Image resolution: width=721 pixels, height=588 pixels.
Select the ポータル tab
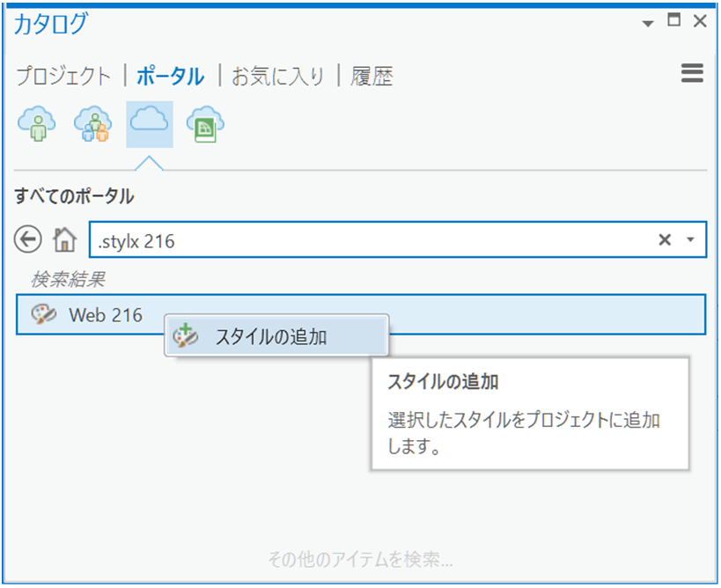[171, 76]
